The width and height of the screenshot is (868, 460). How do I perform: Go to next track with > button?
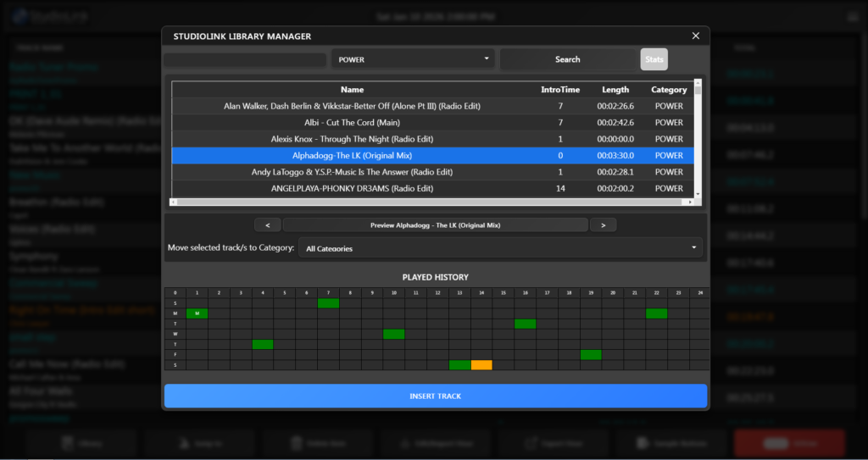pos(604,225)
